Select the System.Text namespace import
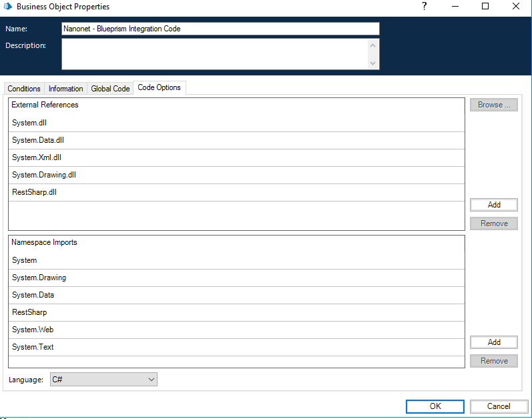The height and width of the screenshot is (419, 532). 236,347
